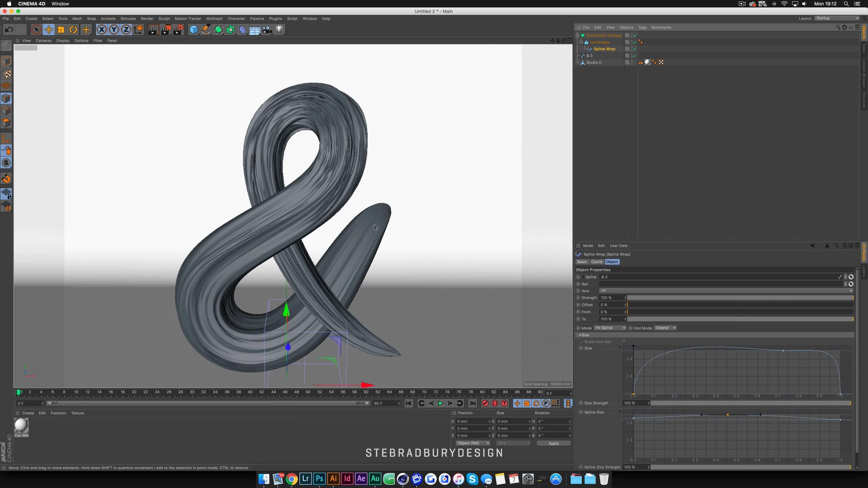
Task: Select the Scale tool icon
Action: tap(61, 30)
